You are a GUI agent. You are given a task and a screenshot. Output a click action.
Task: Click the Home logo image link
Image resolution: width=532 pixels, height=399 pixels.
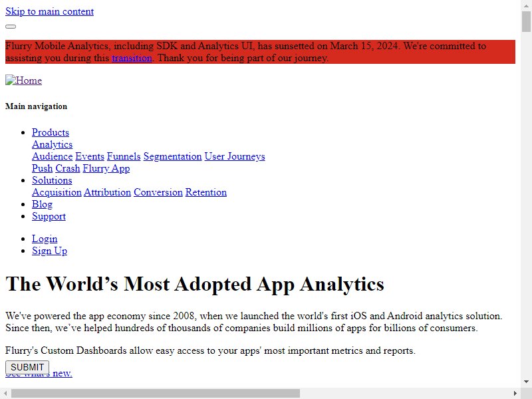click(24, 80)
